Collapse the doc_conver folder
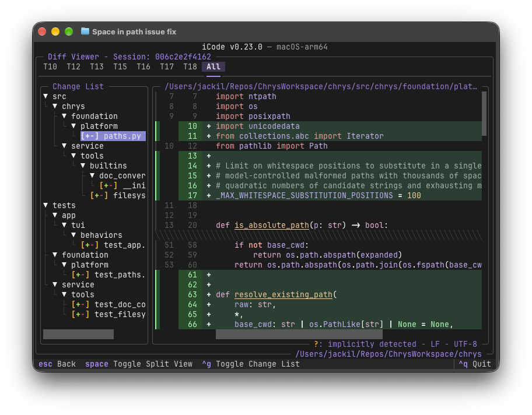Image resolution: width=532 pixels, height=415 pixels. (92, 175)
